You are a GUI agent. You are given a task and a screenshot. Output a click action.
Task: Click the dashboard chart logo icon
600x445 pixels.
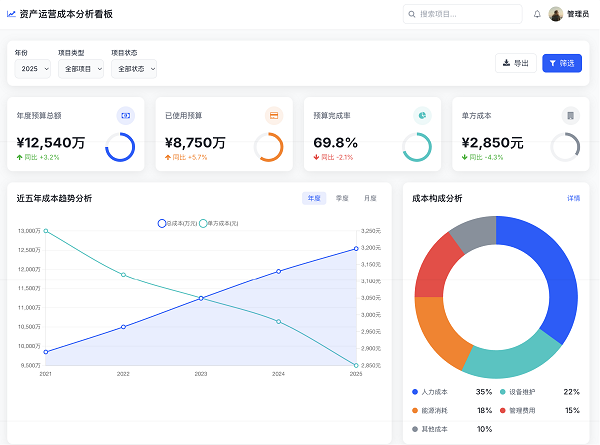coord(11,14)
